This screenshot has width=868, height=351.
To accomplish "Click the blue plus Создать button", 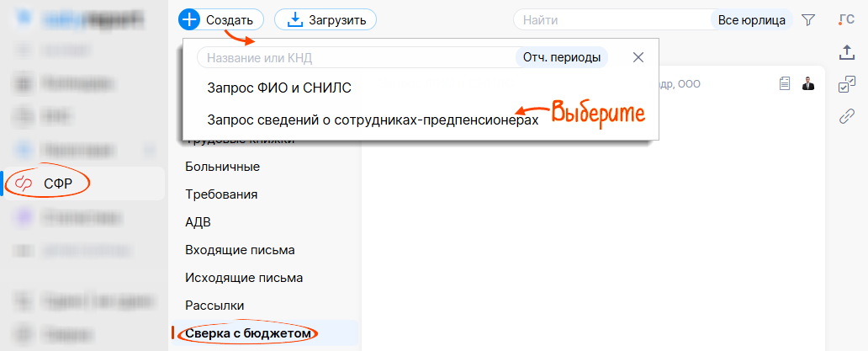I will pyautogui.click(x=220, y=19).
